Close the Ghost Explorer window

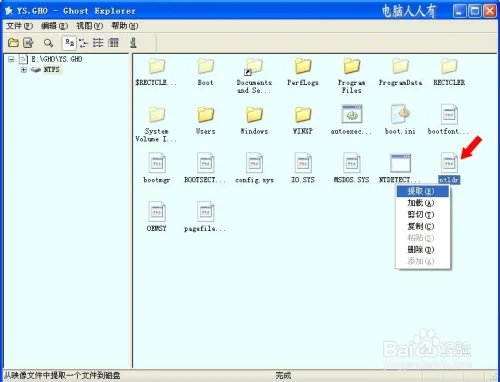(490, 11)
